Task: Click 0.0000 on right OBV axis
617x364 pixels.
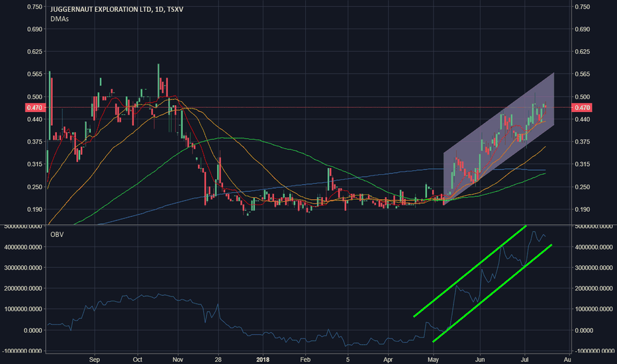Action: click(584, 330)
